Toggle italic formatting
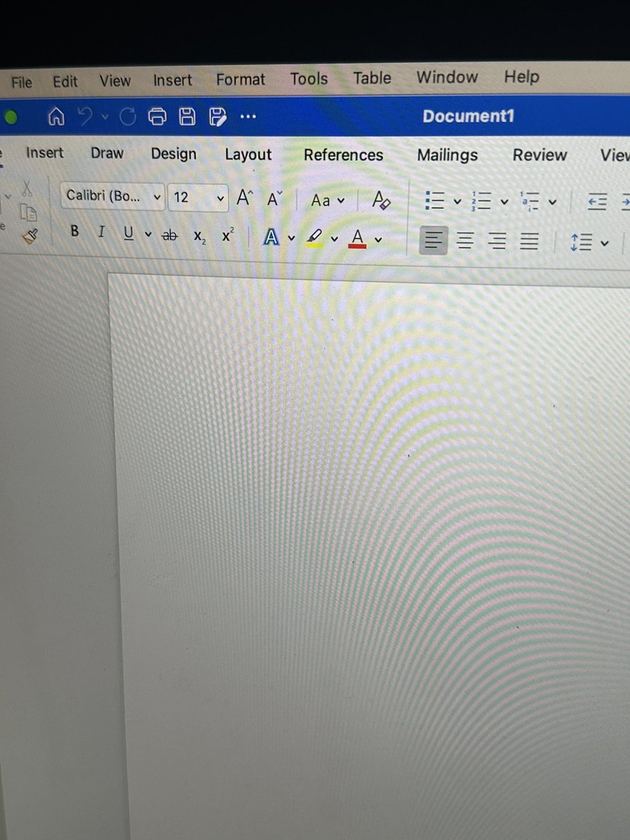The height and width of the screenshot is (840, 630). point(101,232)
